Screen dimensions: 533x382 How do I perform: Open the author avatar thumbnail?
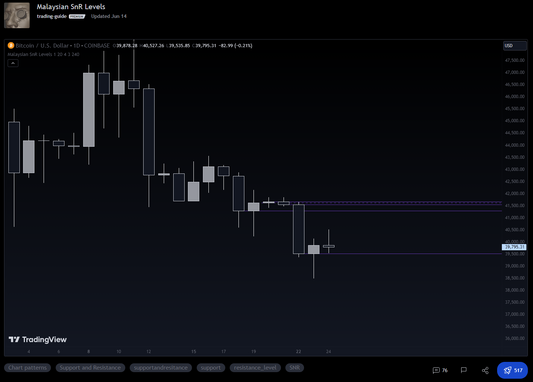point(17,15)
